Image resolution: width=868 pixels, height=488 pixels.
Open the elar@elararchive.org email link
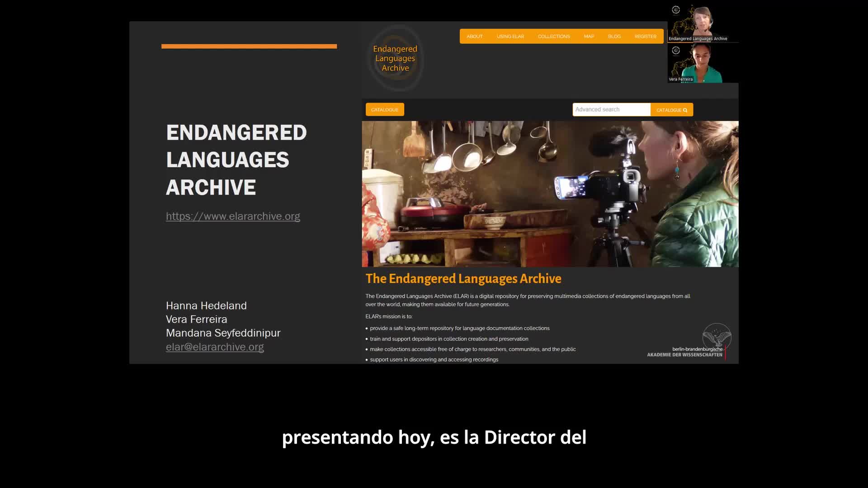click(215, 347)
